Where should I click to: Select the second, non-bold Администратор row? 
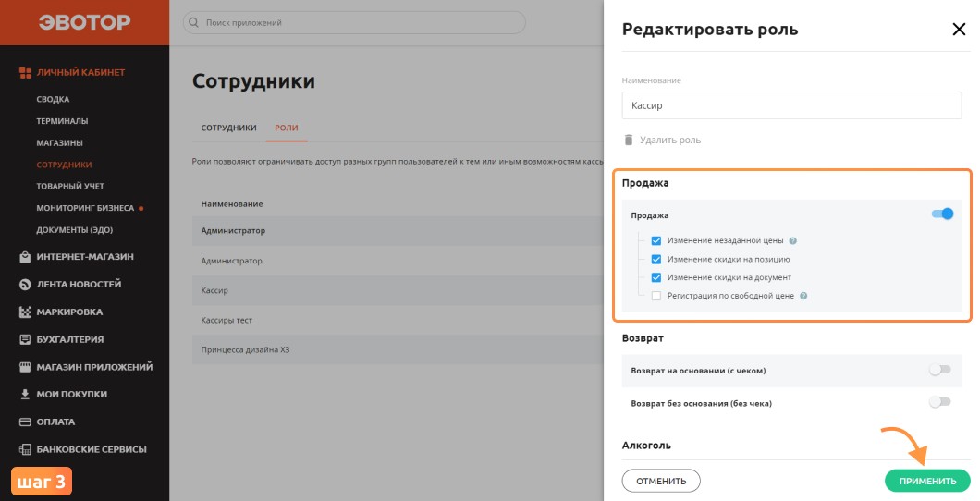pyautogui.click(x=398, y=261)
